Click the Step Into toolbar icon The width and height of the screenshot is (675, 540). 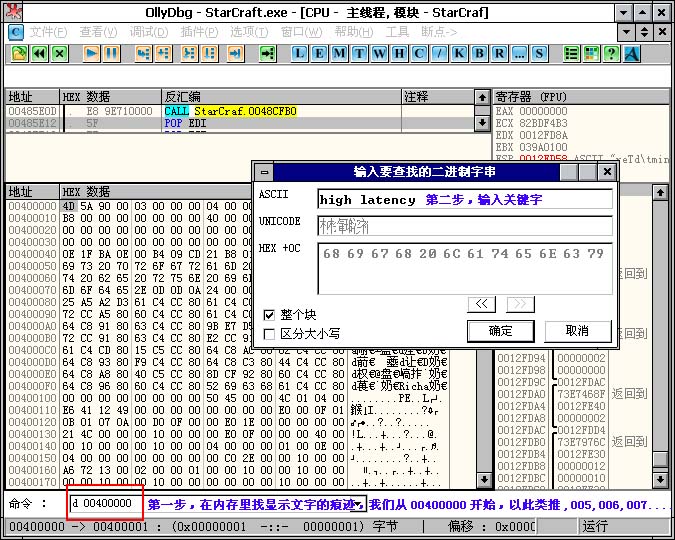pyautogui.click(x=143, y=54)
